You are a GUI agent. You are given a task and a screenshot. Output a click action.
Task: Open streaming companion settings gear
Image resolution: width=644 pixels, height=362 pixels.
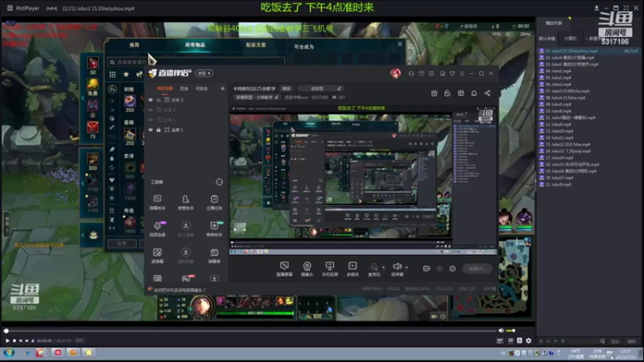pyautogui.click(x=452, y=269)
